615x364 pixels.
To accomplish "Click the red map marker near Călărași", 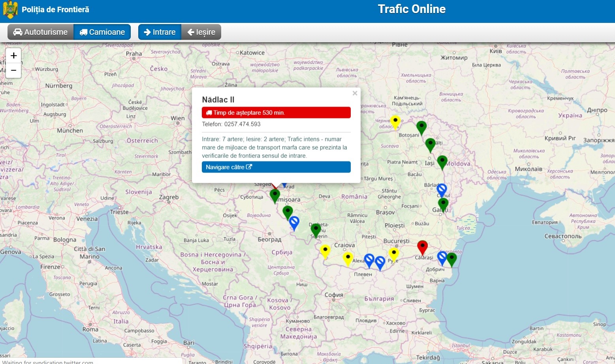I will click(422, 247).
